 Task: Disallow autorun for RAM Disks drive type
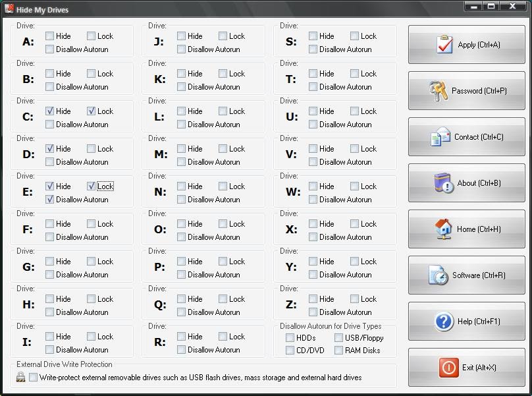(x=338, y=350)
